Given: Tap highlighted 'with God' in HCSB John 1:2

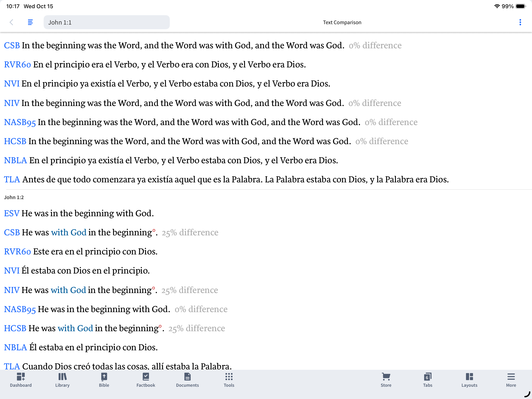Looking at the screenshot, I should tap(75, 328).
